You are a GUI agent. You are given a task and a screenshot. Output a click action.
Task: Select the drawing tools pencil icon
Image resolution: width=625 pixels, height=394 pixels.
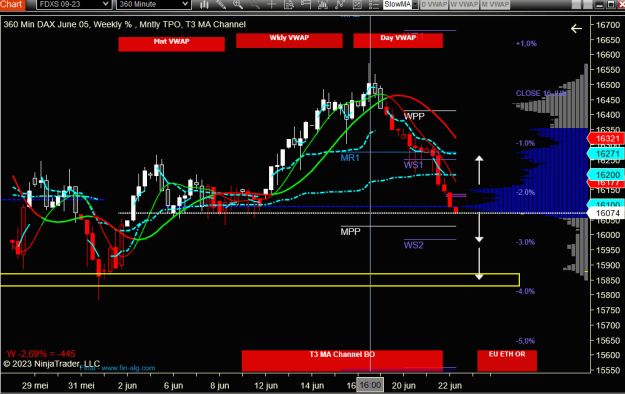click(221, 4)
